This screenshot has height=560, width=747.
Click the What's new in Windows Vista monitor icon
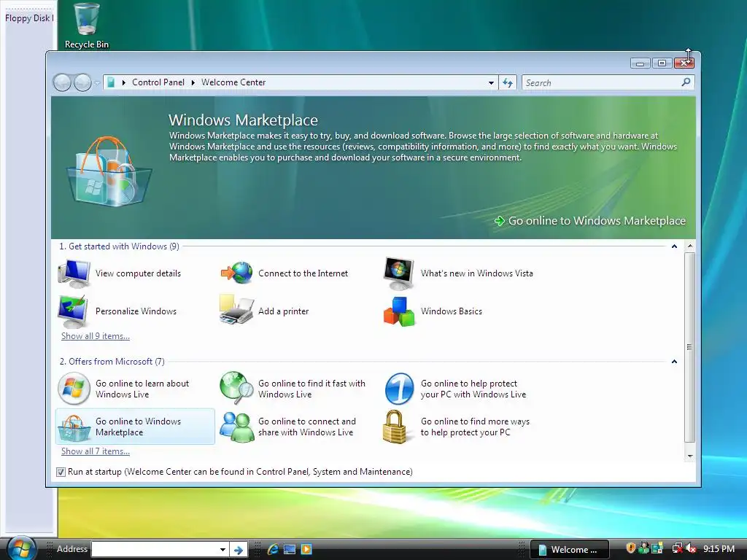399,273
